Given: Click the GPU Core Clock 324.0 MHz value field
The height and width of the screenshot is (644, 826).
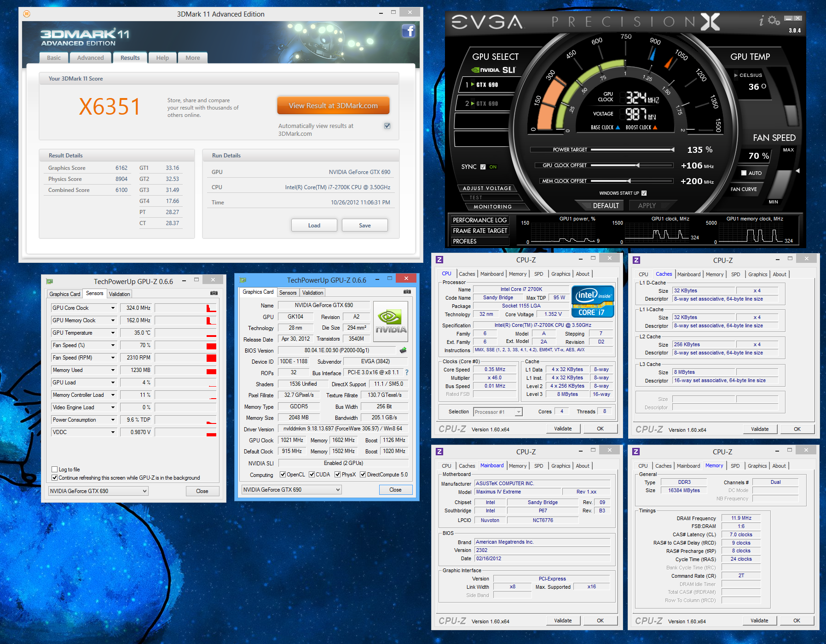Looking at the screenshot, I should (x=137, y=308).
